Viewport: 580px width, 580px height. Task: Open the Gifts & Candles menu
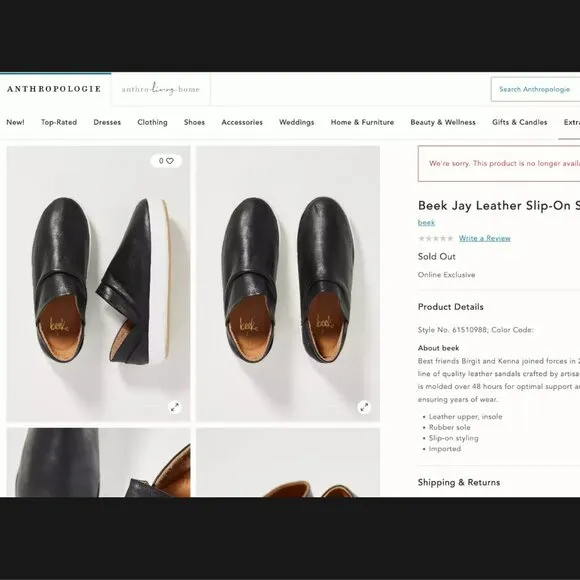click(519, 122)
